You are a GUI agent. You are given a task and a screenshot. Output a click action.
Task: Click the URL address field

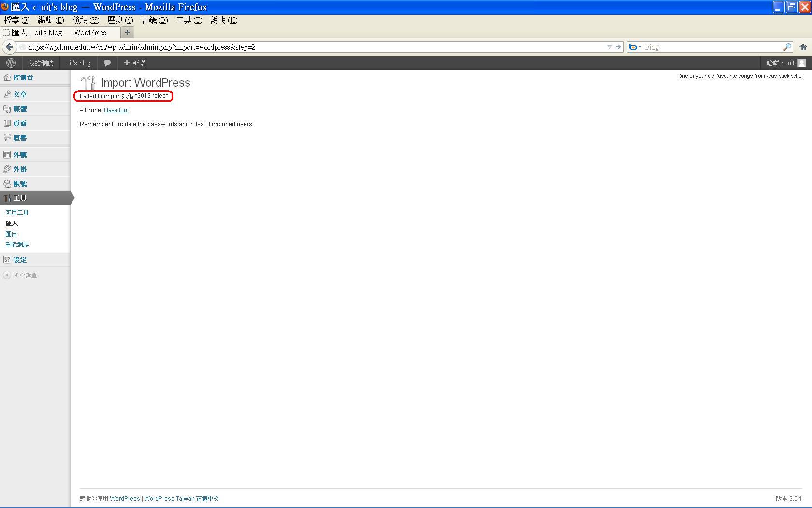coord(314,47)
